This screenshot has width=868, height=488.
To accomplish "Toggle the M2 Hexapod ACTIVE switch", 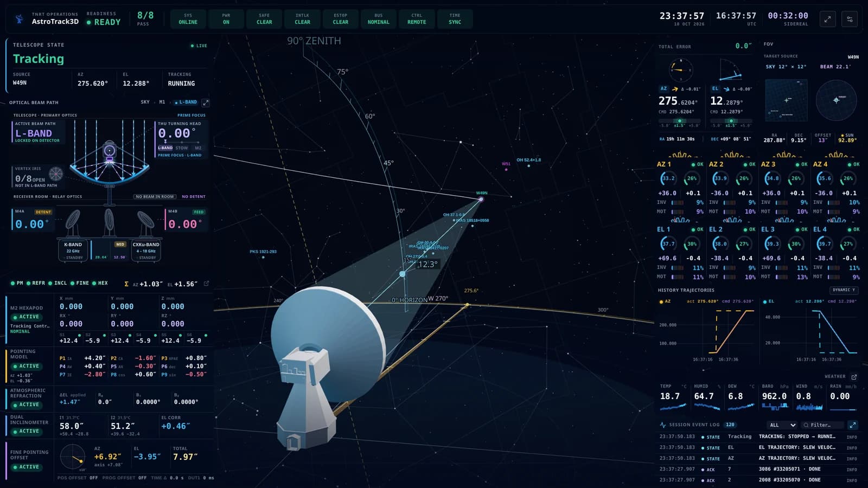I will 27,317.
